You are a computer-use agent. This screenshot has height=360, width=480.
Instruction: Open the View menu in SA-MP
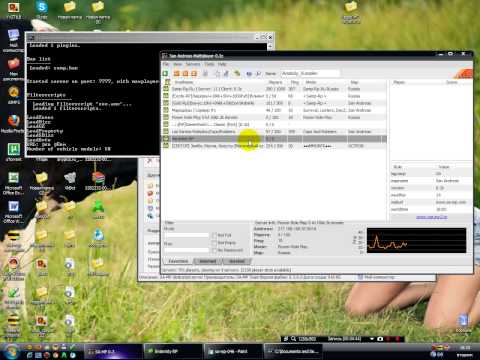coord(178,64)
